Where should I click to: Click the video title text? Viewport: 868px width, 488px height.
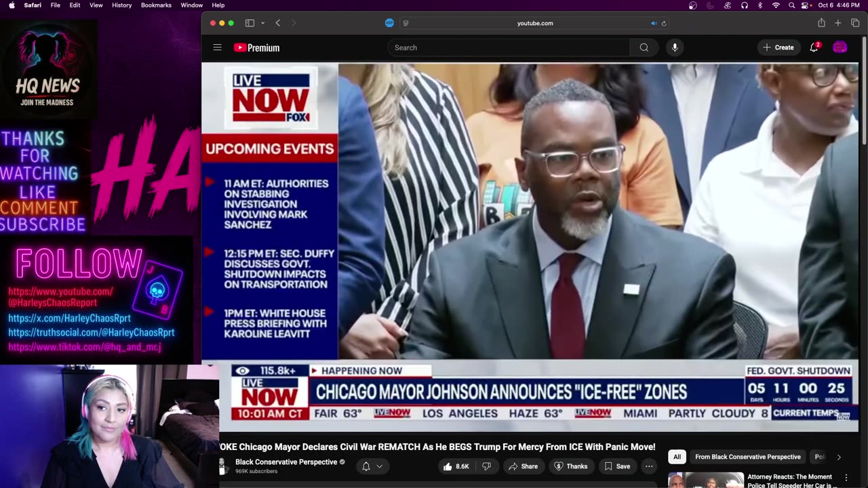[437, 447]
